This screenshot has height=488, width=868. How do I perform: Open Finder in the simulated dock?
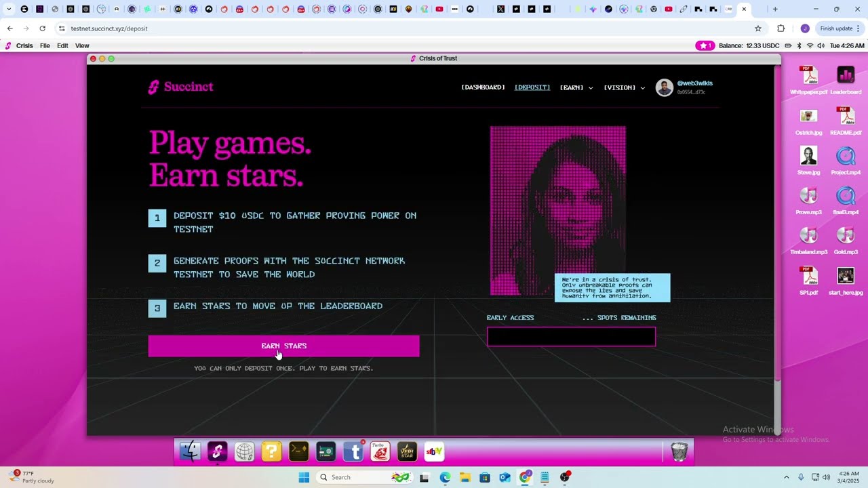pos(191,451)
